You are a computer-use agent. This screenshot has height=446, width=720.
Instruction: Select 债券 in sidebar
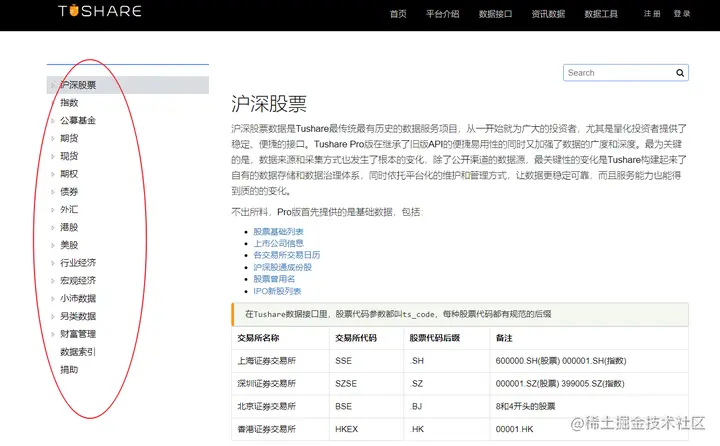[x=69, y=192]
